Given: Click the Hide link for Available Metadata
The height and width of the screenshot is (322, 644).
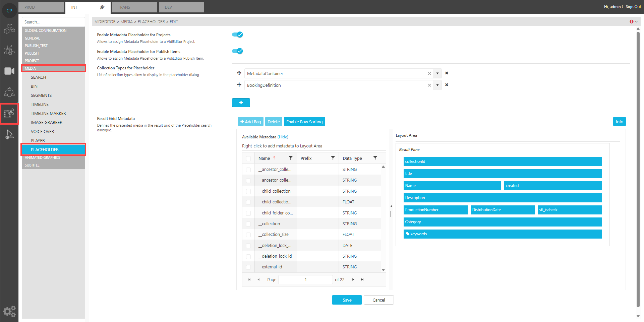Looking at the screenshot, I should pyautogui.click(x=283, y=137).
